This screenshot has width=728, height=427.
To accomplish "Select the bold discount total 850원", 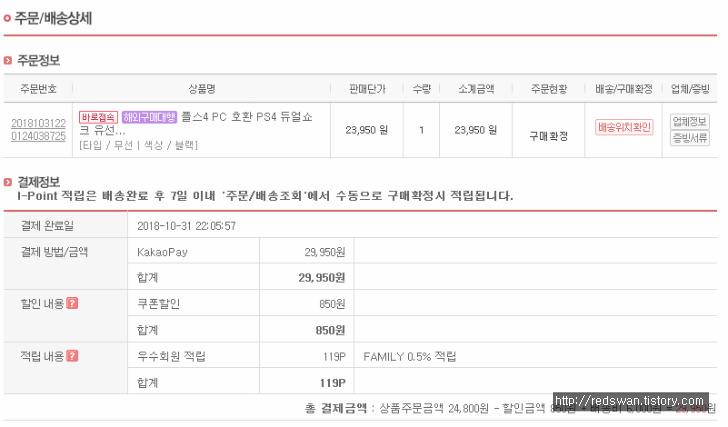I will coord(331,330).
